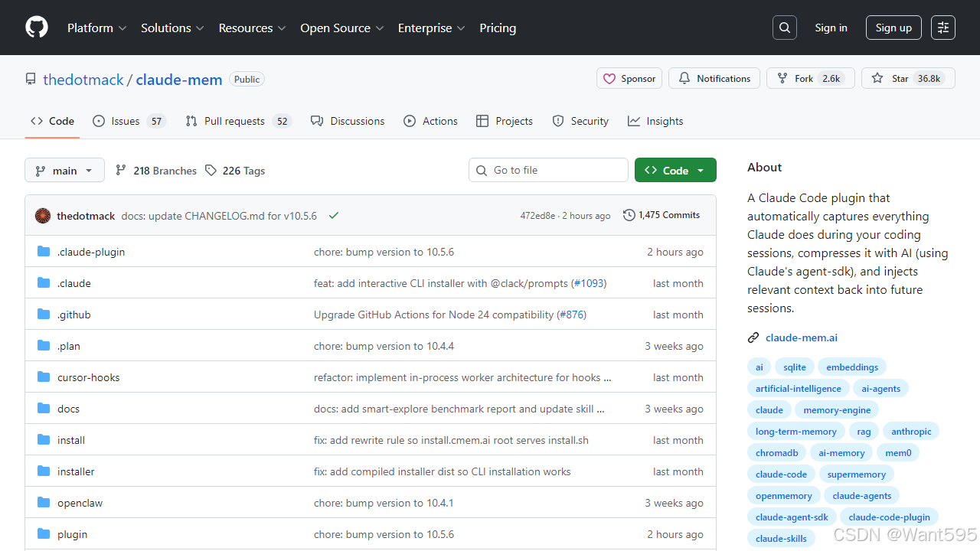Switch to the Security tab
The image size is (980, 551).
click(580, 121)
